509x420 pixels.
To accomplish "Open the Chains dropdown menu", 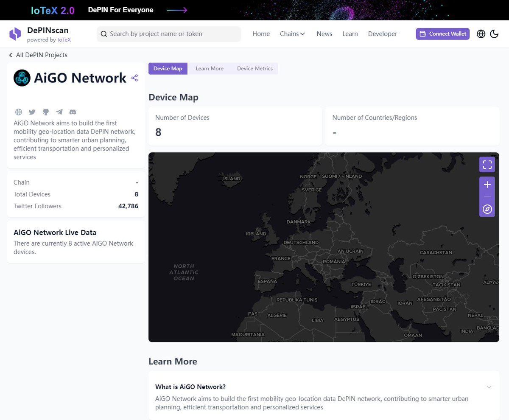I will point(292,34).
